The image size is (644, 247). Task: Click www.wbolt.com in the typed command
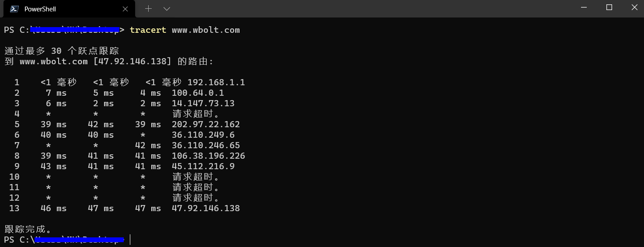205,30
